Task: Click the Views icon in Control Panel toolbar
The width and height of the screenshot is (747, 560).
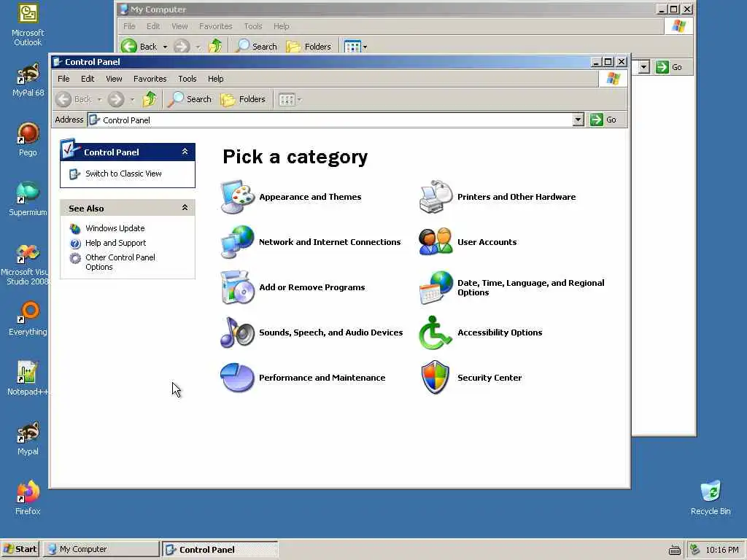Action: click(287, 99)
